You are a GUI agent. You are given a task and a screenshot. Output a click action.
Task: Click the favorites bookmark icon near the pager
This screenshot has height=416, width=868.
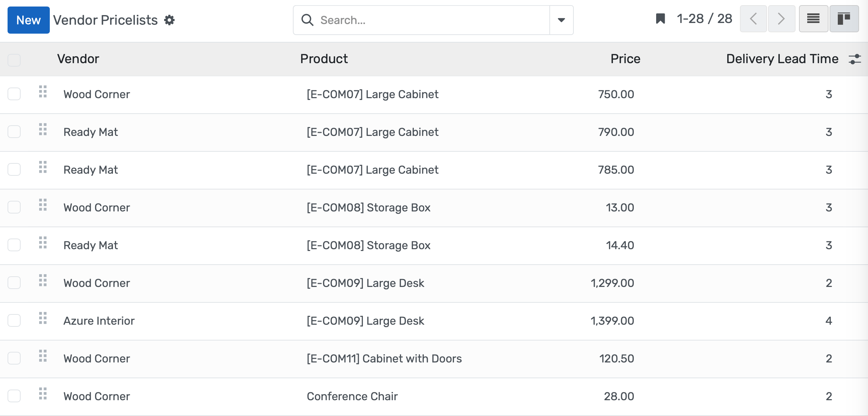pos(660,19)
